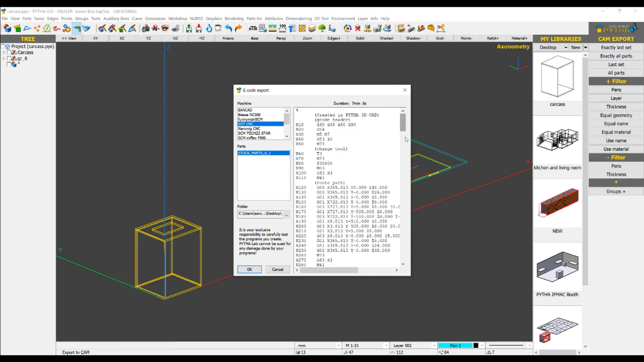644x362 pixels.
Task: Click the drill workshop tool icon
Action: pyautogui.click(x=77, y=28)
